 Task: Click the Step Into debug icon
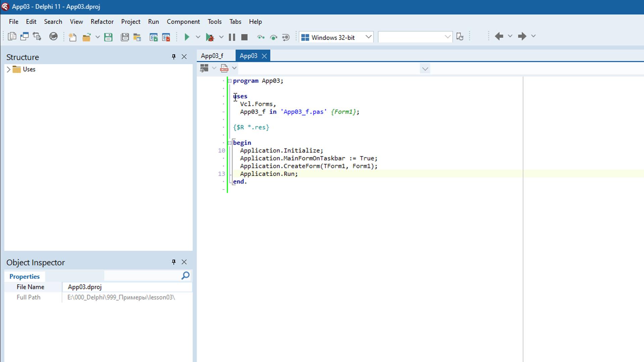(273, 37)
